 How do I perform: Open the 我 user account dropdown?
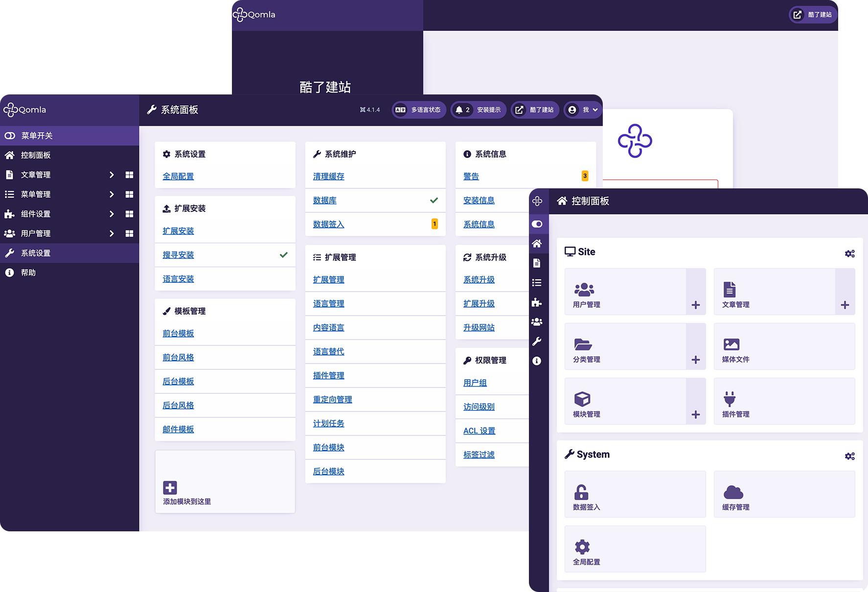pos(583,110)
